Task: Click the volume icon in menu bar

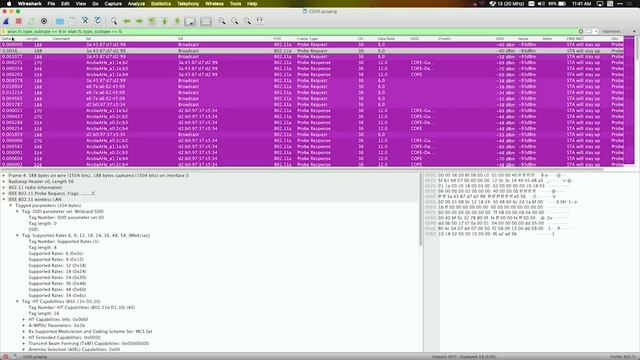Action: click(541, 4)
